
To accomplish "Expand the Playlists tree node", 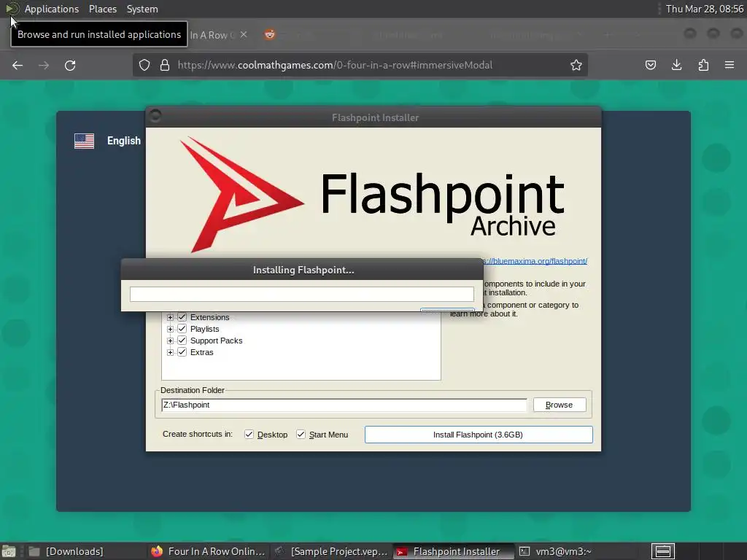I will tap(170, 329).
